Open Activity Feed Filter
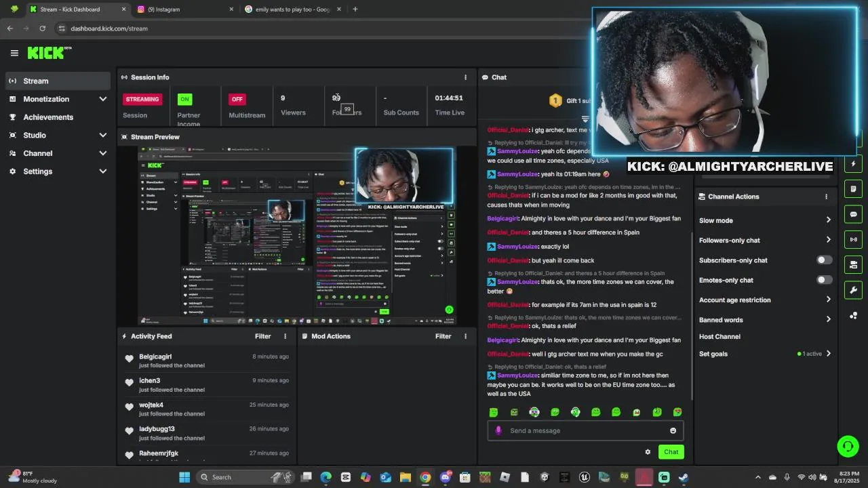Screen dimensions: 868x488 (262, 336)
